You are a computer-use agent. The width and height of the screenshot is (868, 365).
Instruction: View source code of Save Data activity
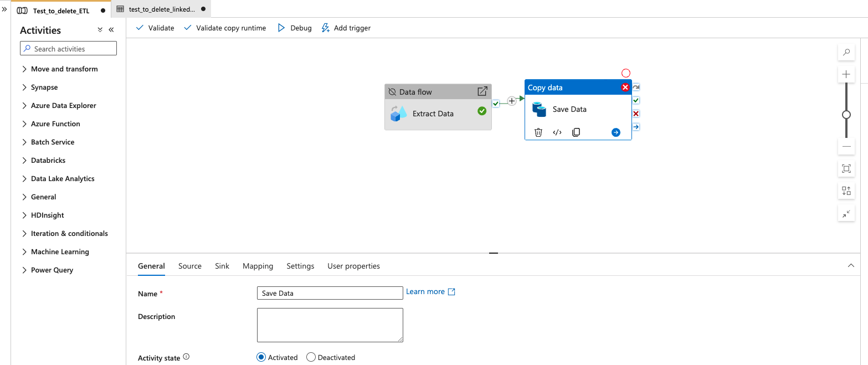click(x=557, y=132)
